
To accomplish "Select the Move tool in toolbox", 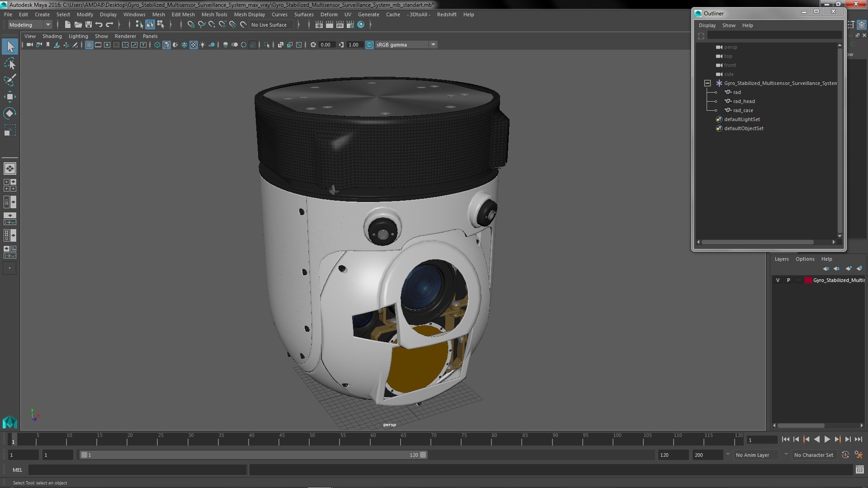I will [x=9, y=97].
